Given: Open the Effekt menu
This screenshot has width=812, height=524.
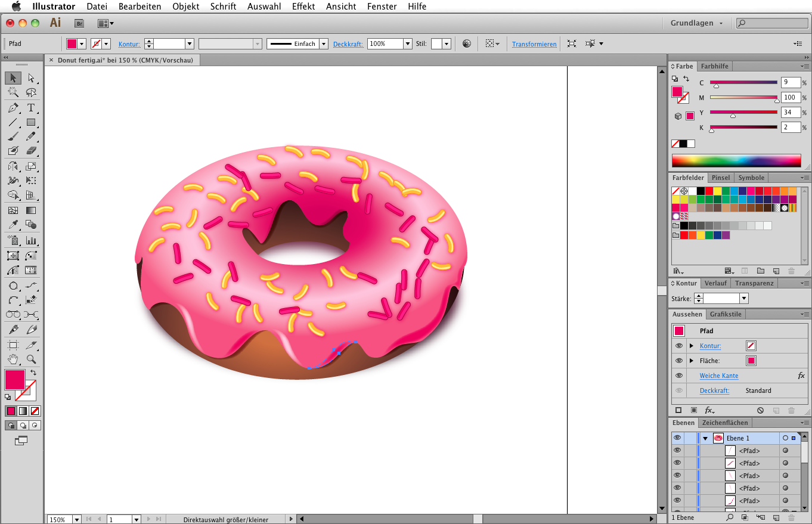Looking at the screenshot, I should click(x=303, y=7).
